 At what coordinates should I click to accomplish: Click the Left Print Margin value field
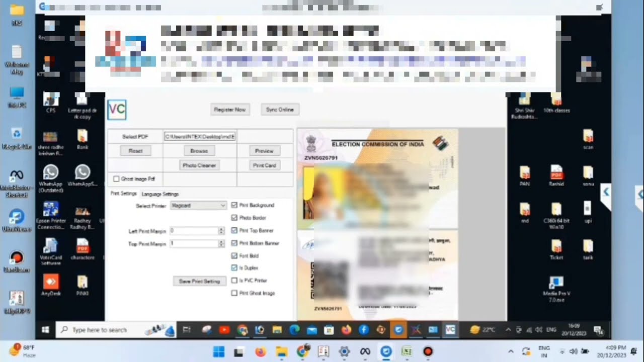[194, 231]
